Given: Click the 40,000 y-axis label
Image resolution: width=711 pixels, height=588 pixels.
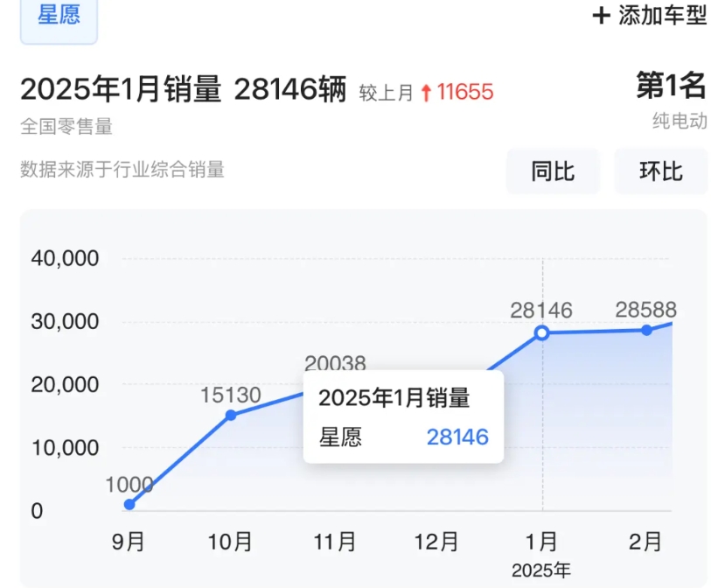Looking at the screenshot, I should [65, 258].
